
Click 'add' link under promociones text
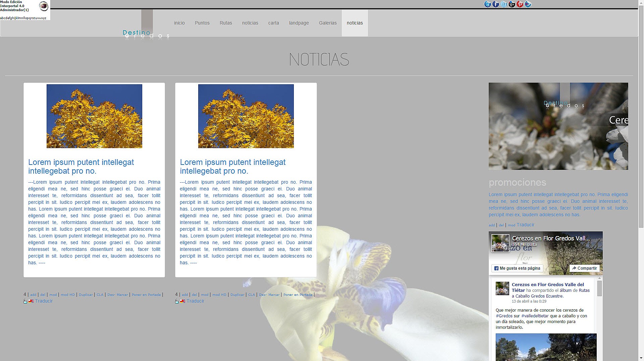coord(492,225)
